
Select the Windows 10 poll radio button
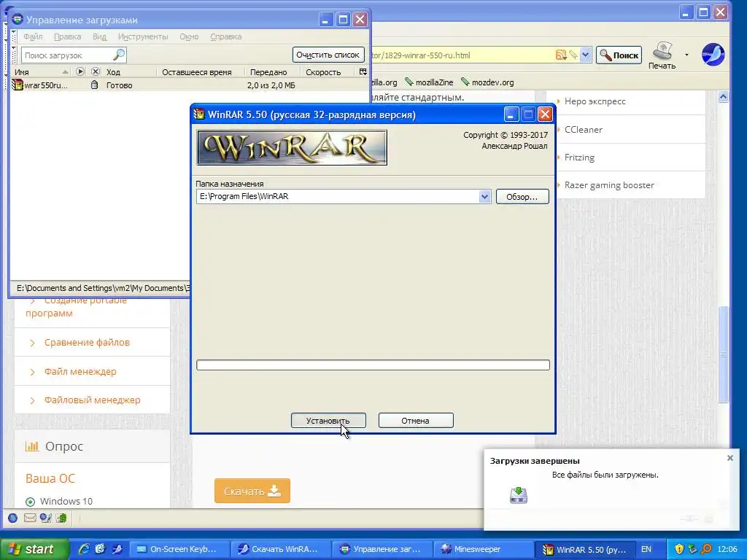click(x=30, y=502)
